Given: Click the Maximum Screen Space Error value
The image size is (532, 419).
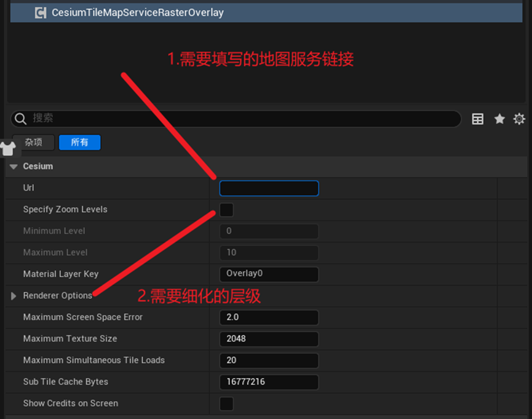Looking at the screenshot, I should (x=269, y=317).
